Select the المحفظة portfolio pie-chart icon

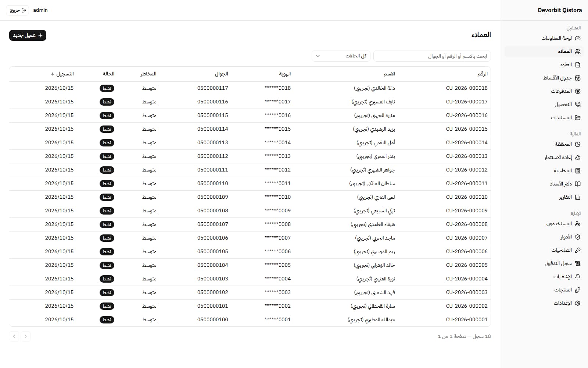(578, 144)
